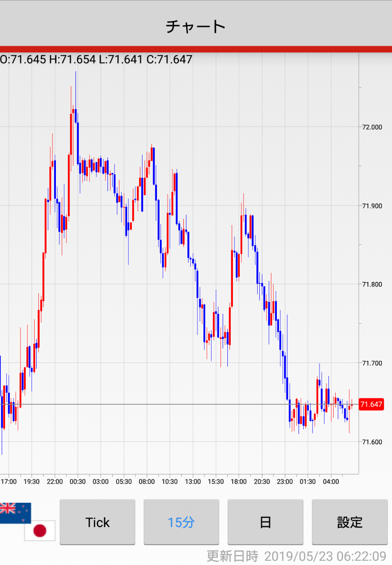The height and width of the screenshot is (565, 392).
Task: Click the 71.900 price axis label
Action: (372, 206)
